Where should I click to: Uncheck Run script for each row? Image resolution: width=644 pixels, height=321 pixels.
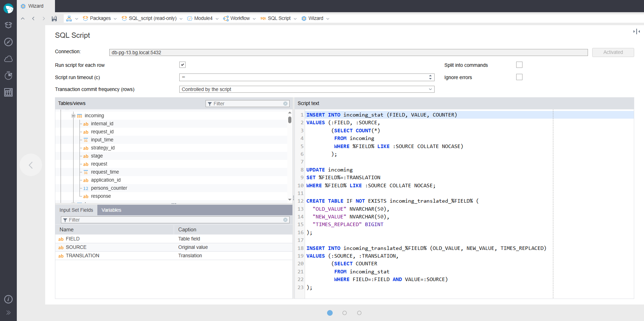click(182, 65)
